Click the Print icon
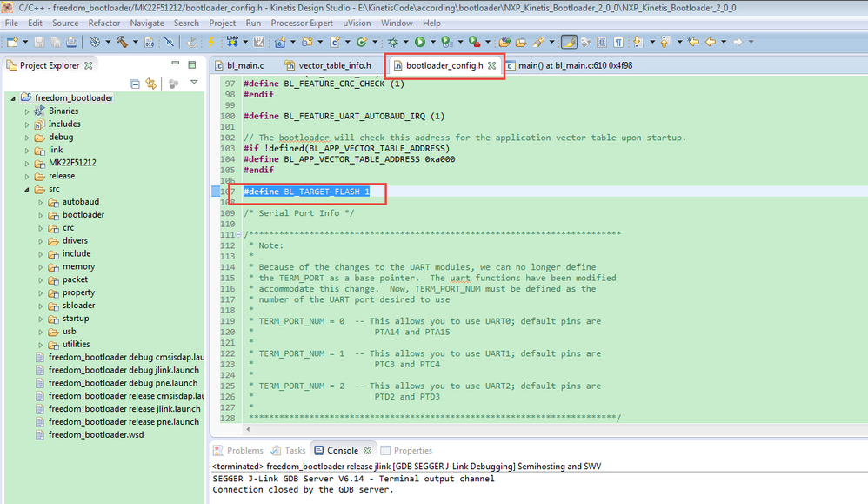Screen dimensions: 868x504 [x=71, y=42]
